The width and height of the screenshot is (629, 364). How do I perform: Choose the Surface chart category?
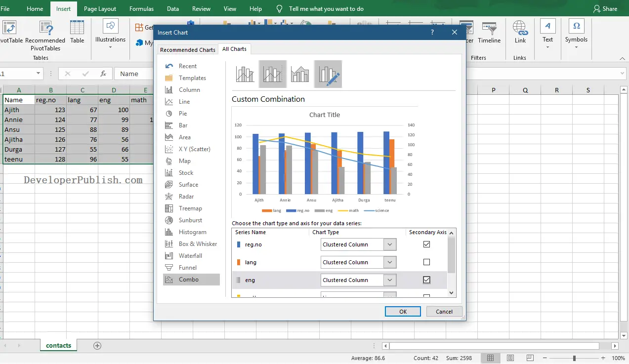(x=191, y=185)
